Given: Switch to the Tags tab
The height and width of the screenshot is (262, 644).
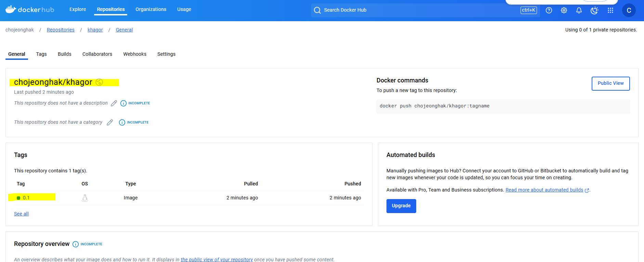Looking at the screenshot, I should [41, 54].
